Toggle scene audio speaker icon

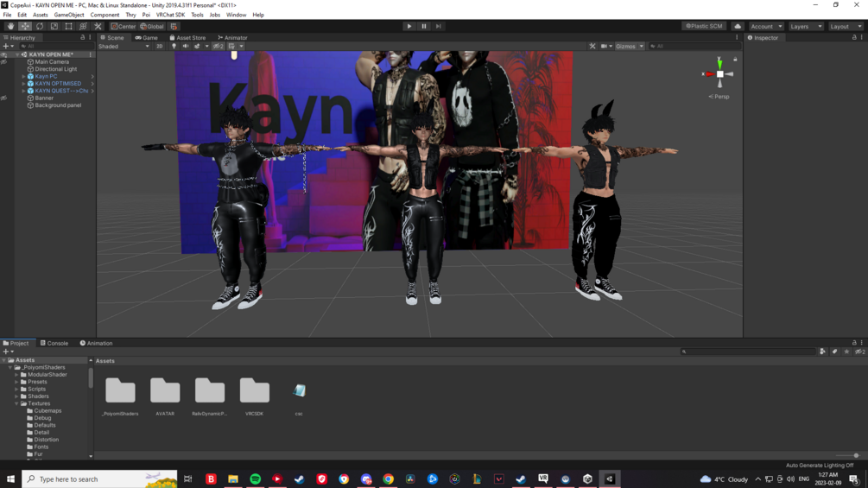(x=186, y=47)
